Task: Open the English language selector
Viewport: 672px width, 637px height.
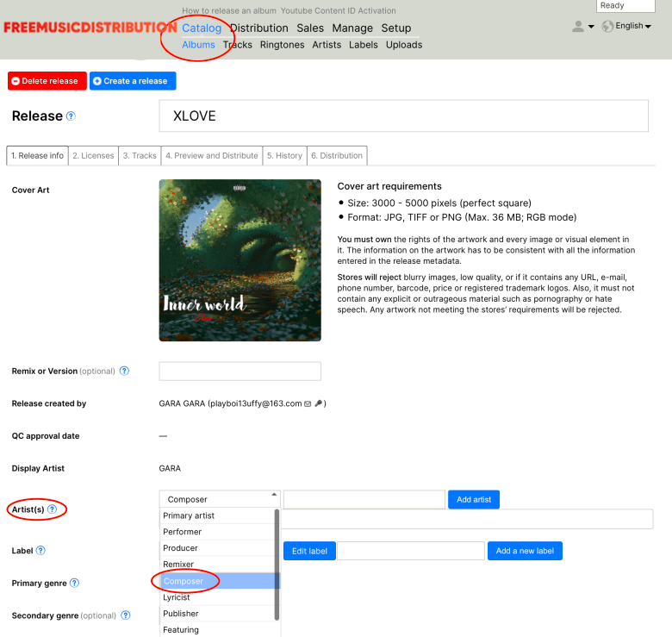Action: [627, 27]
